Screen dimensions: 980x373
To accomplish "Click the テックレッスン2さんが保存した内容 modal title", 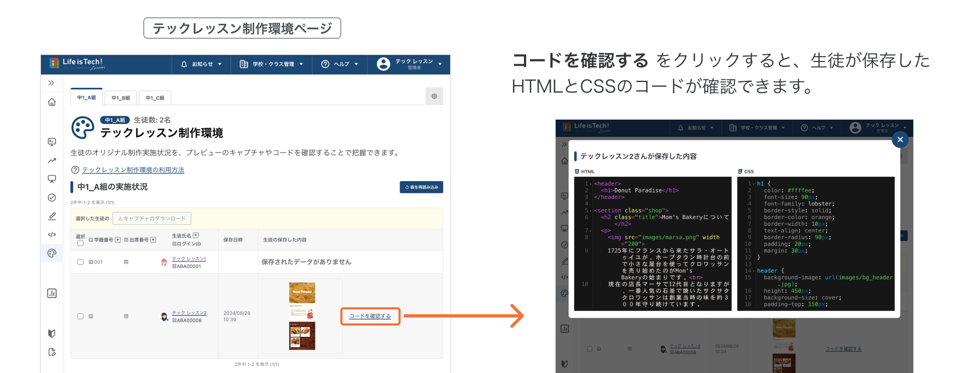I will 639,156.
